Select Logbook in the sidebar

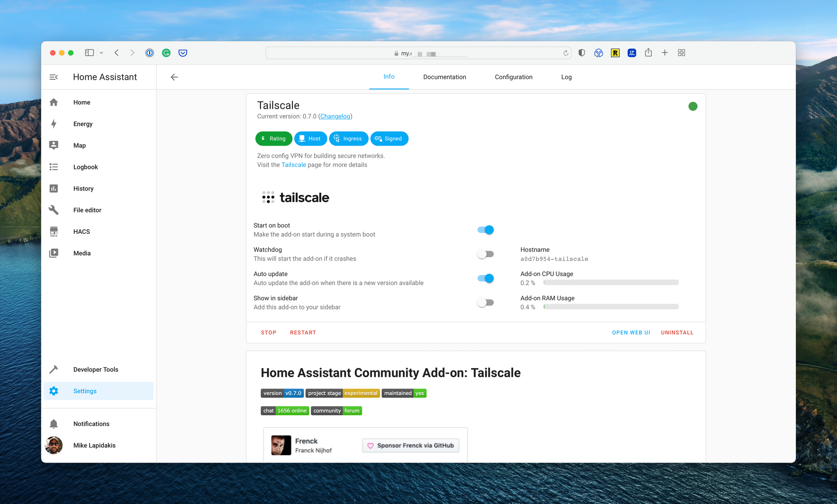click(98, 167)
